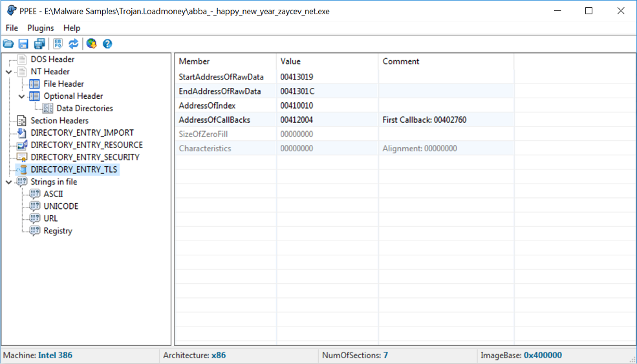The image size is (637, 364).
Task: Click the DOS Header document icon
Action: (x=22, y=59)
